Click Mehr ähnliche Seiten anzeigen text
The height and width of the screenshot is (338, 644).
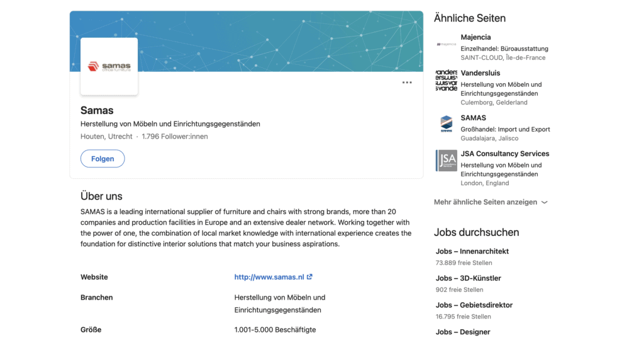(486, 202)
